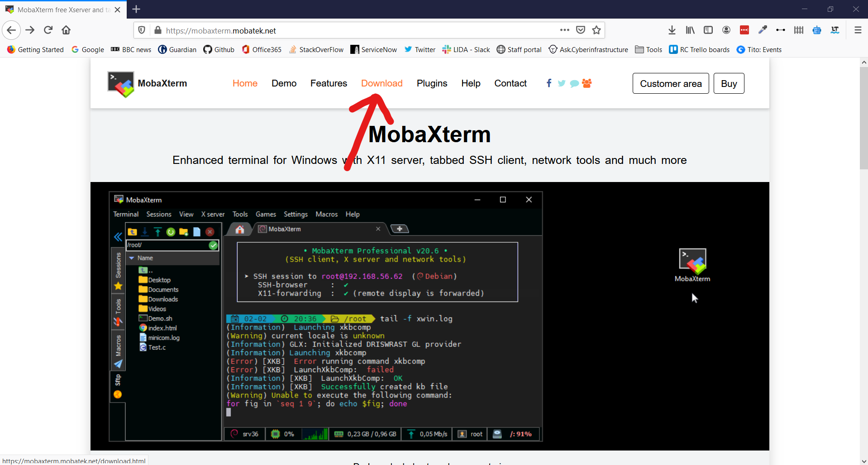Open the chat bubble icon in the site header
The height and width of the screenshot is (465, 868).
pos(574,83)
